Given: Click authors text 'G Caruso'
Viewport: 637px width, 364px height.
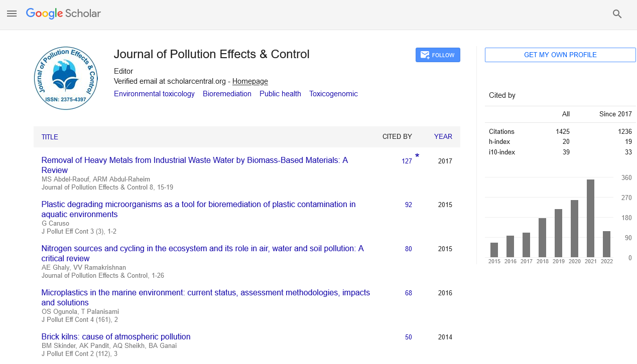Looking at the screenshot, I should click(55, 224).
